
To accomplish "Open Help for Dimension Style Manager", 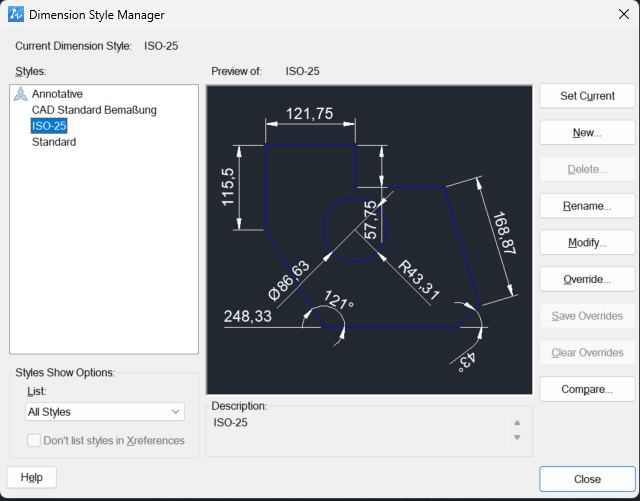I will pos(32,477).
